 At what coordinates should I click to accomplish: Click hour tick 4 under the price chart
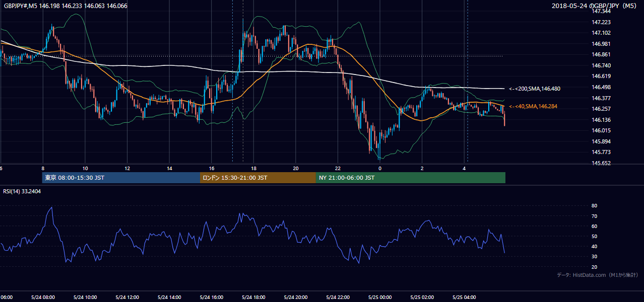coord(464,169)
